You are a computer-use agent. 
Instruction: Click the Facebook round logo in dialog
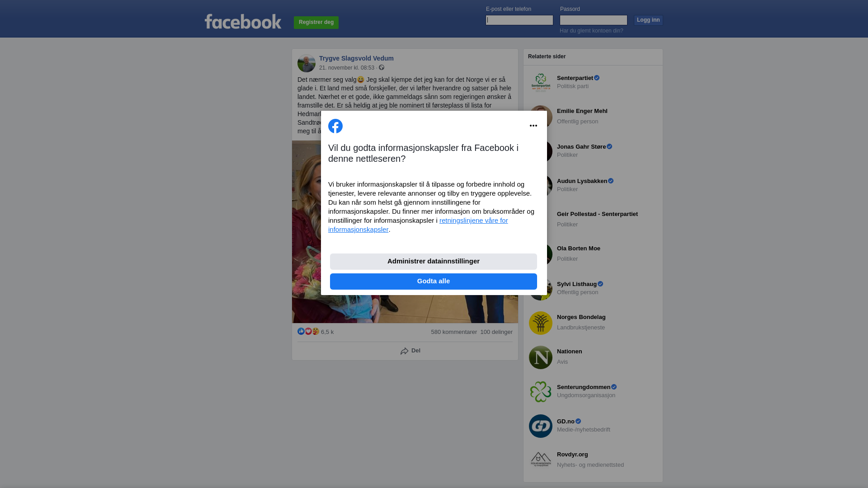coord(335,126)
